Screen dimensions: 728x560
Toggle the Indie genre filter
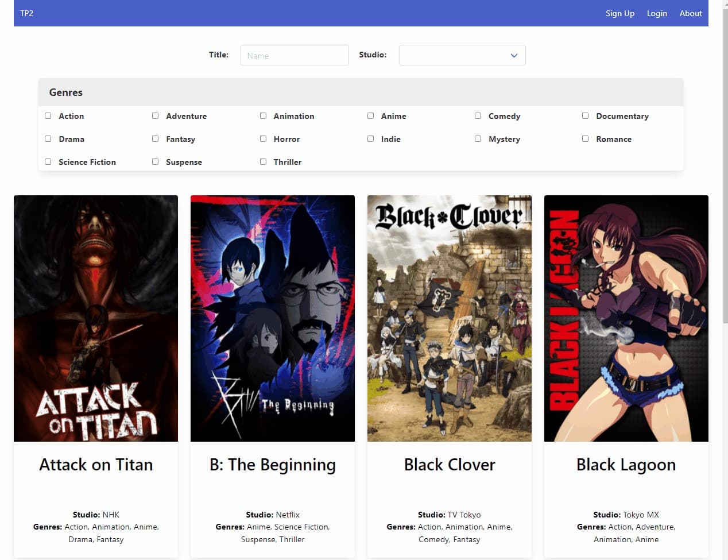(370, 138)
